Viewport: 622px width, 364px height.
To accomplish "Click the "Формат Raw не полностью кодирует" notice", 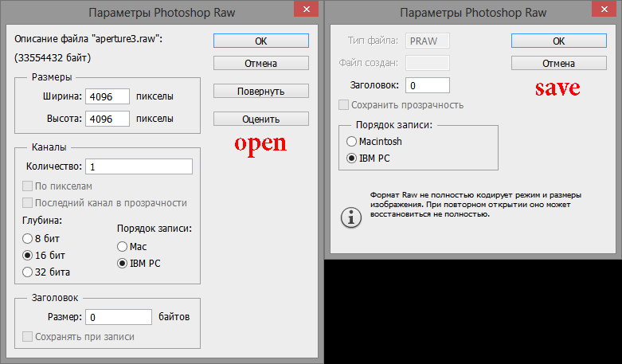I will click(x=475, y=205).
